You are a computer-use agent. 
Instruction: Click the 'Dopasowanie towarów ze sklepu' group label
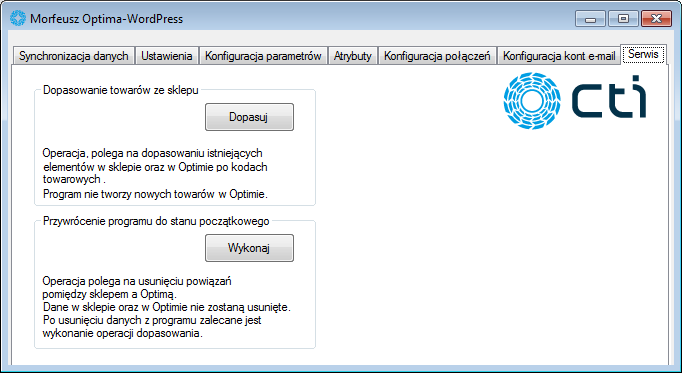point(121,90)
